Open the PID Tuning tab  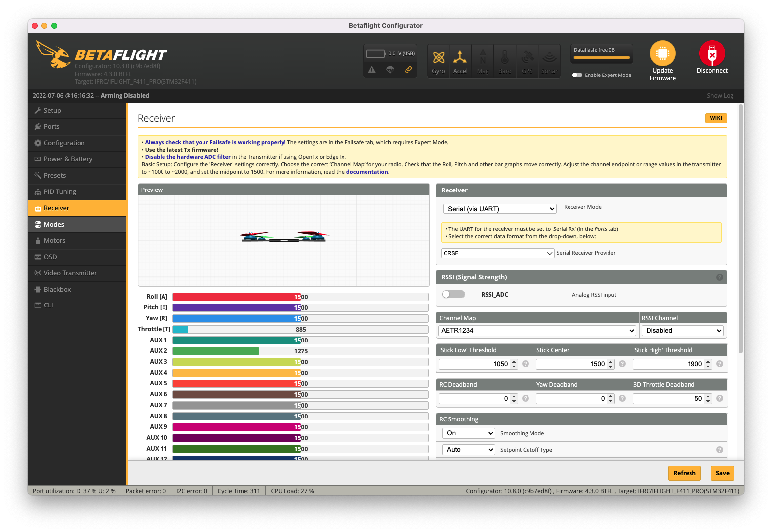coord(77,192)
